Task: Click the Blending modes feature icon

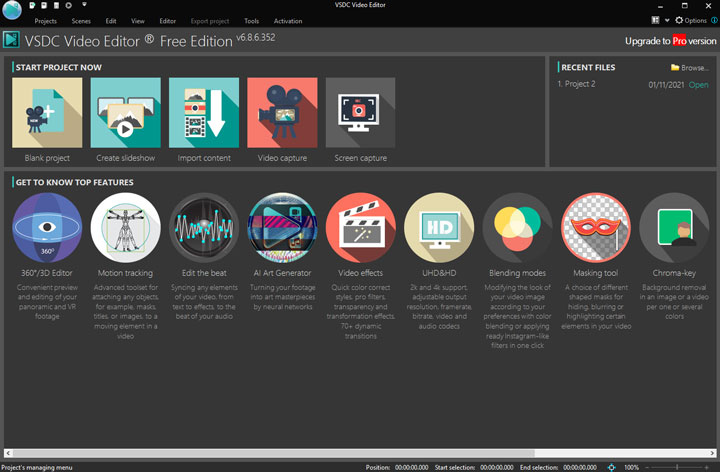Action: click(518, 228)
